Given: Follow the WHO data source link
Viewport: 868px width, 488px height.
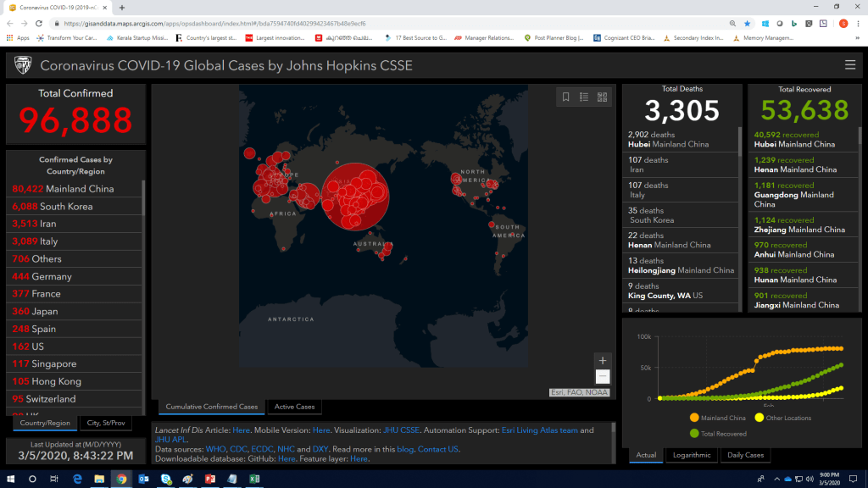Looking at the screenshot, I should (215, 449).
